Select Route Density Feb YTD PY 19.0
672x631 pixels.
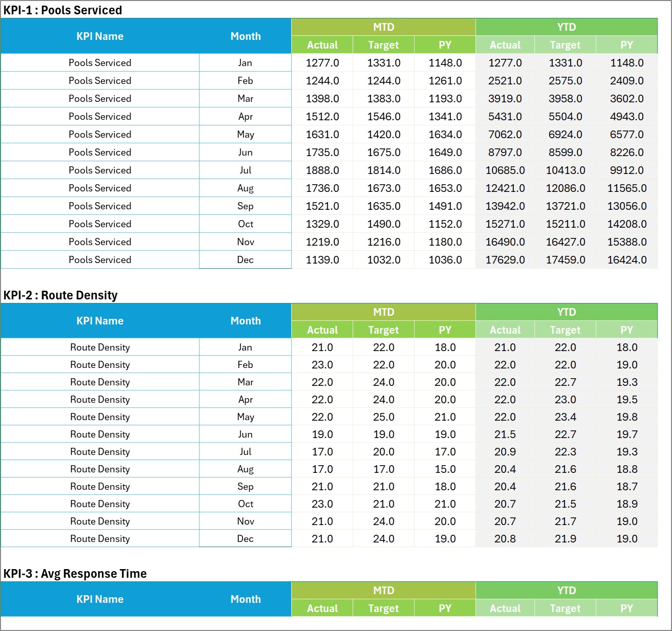click(627, 365)
